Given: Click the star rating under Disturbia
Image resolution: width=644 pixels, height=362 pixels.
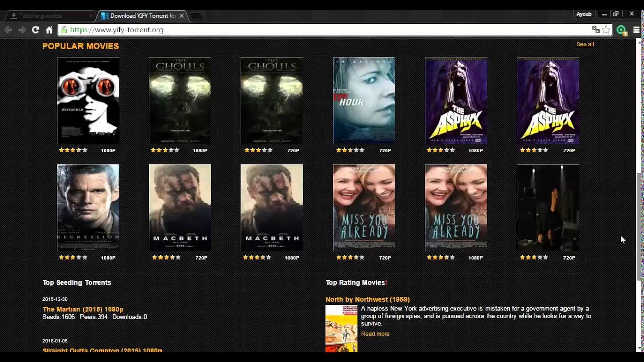Looking at the screenshot, I should (73, 150).
